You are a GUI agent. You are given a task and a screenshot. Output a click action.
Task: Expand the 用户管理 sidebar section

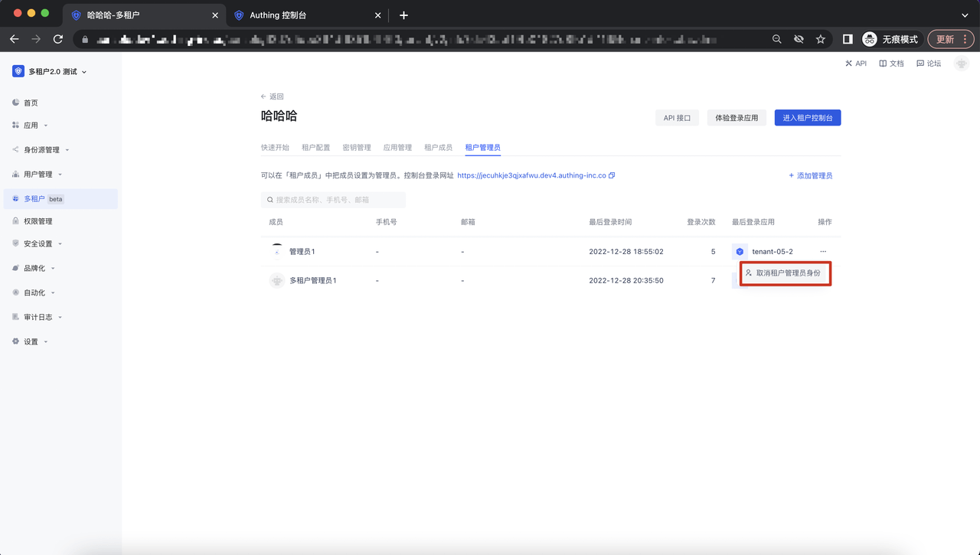point(38,175)
